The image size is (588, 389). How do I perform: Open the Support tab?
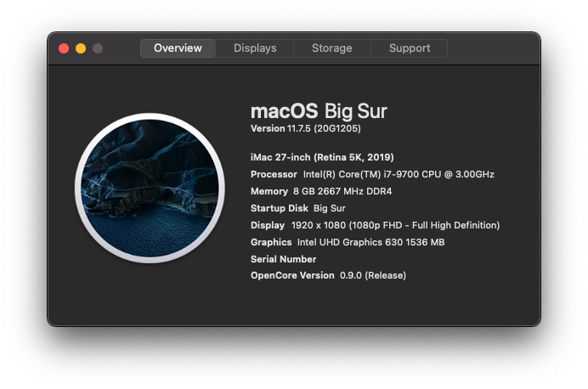coord(409,48)
